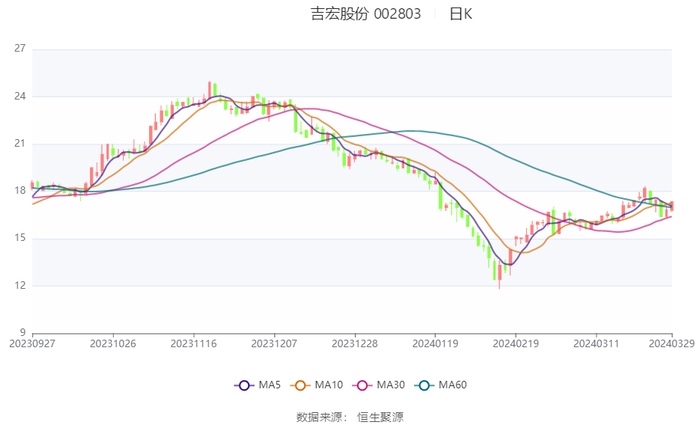Viewport: 700px width, 425px height.
Task: Click the 12 price label on the y-axis
Action: click(x=20, y=286)
